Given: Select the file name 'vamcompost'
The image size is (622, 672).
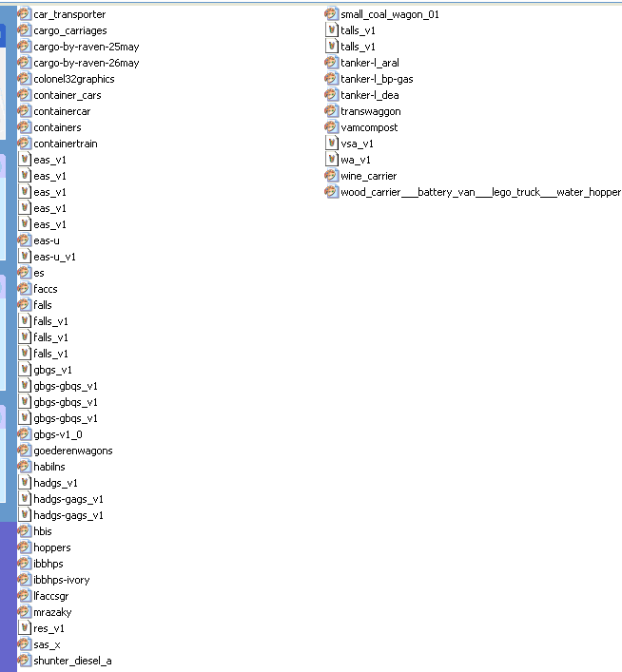Looking at the screenshot, I should click(369, 127).
